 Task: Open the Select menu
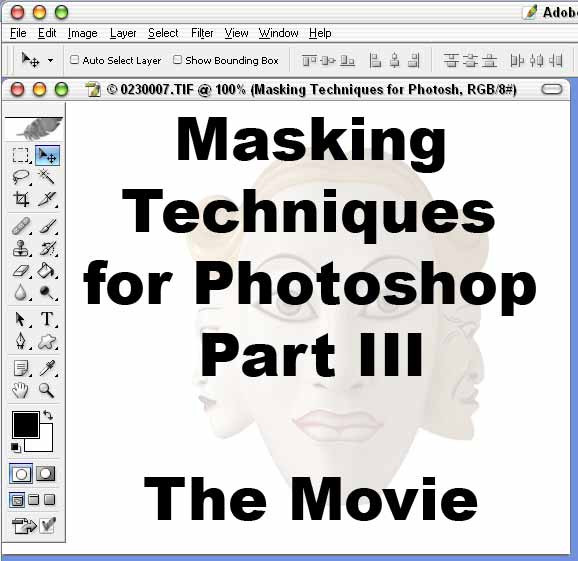pyautogui.click(x=163, y=33)
